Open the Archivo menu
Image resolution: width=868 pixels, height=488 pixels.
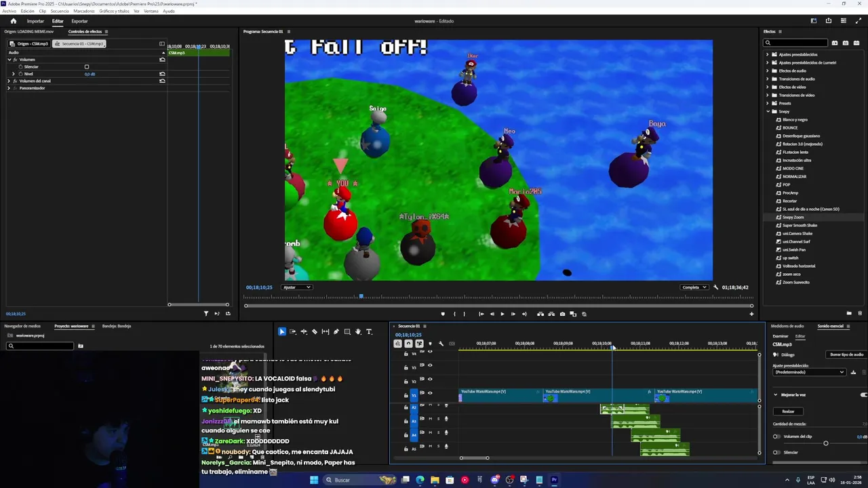pyautogui.click(x=9, y=11)
